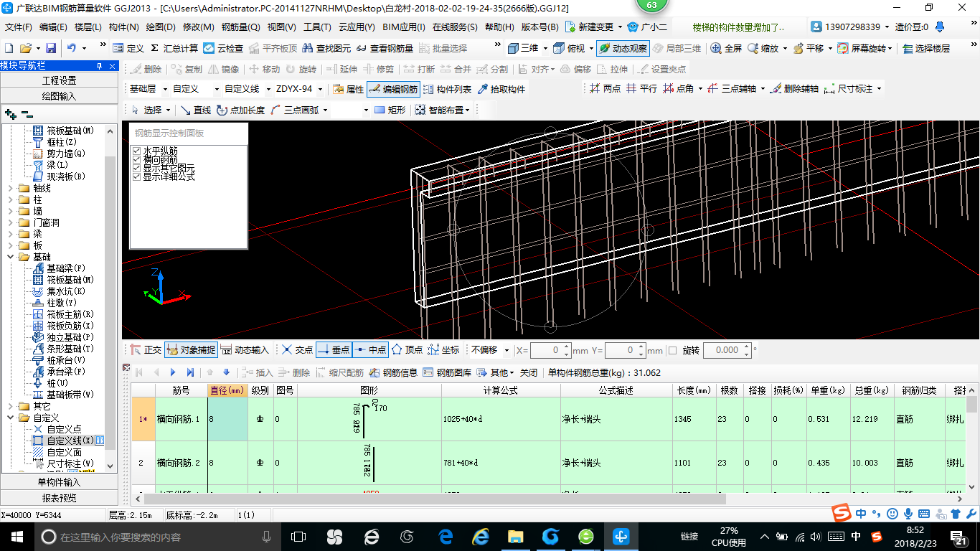Open 构件(N) menu
Viewport: 980px width, 551px height.
pyautogui.click(x=123, y=27)
